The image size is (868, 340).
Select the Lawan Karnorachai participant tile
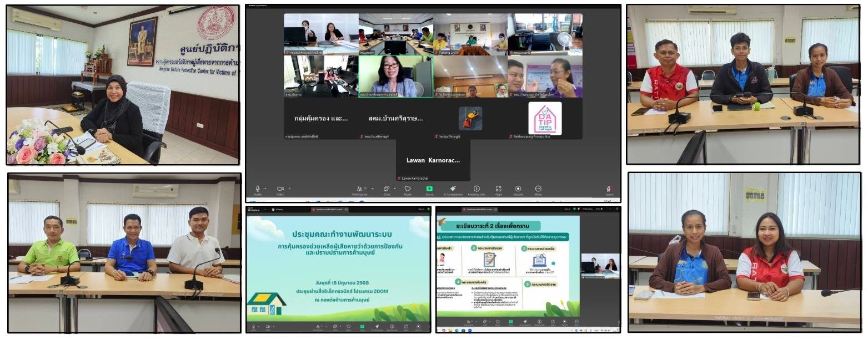[433, 160]
